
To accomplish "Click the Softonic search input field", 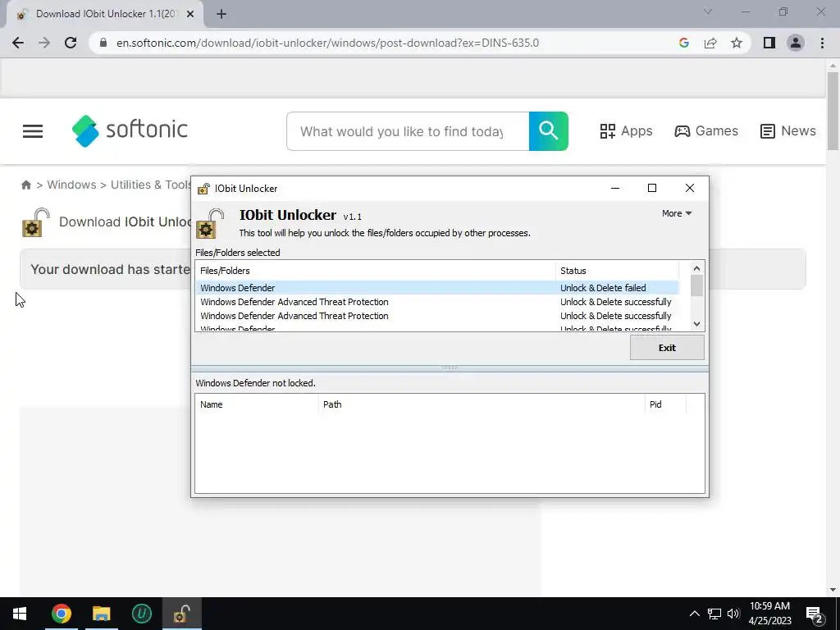I will (x=408, y=131).
